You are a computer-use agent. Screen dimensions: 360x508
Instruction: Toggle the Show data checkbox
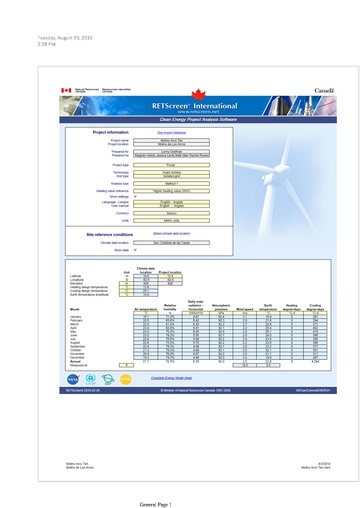135,250
